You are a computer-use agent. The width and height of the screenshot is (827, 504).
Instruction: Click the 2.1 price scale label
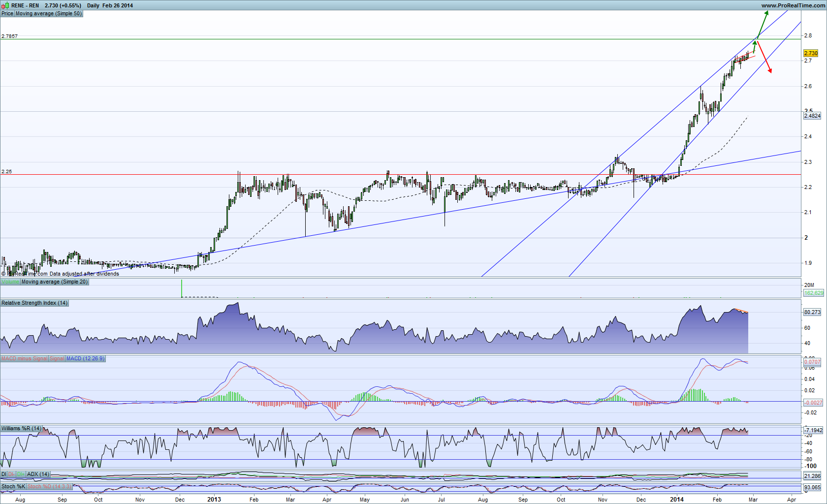coord(808,212)
